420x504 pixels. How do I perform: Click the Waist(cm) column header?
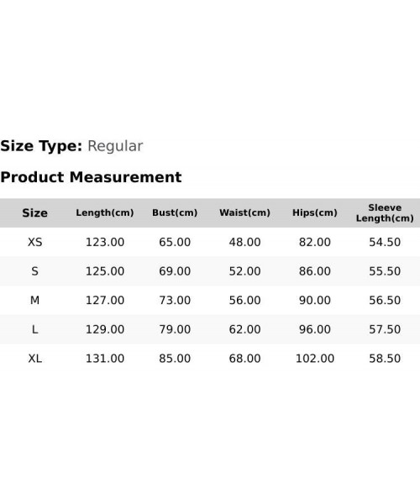pos(245,213)
